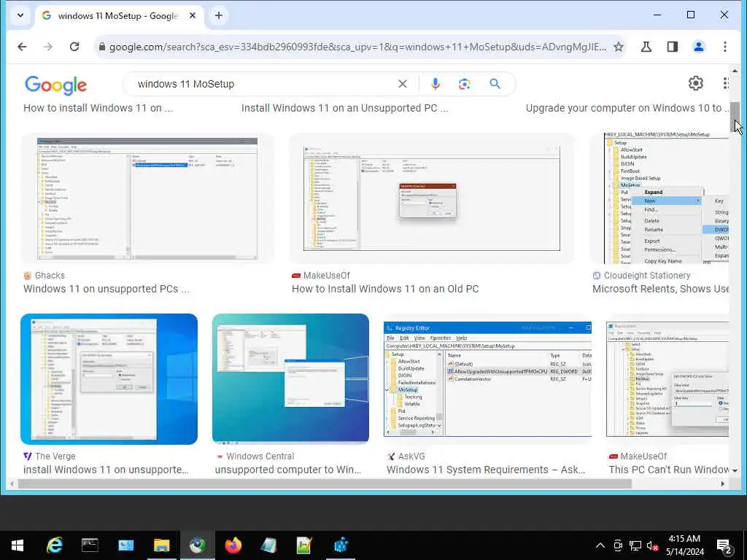Click the browser back arrow
This screenshot has width=747, height=560.
22,47
